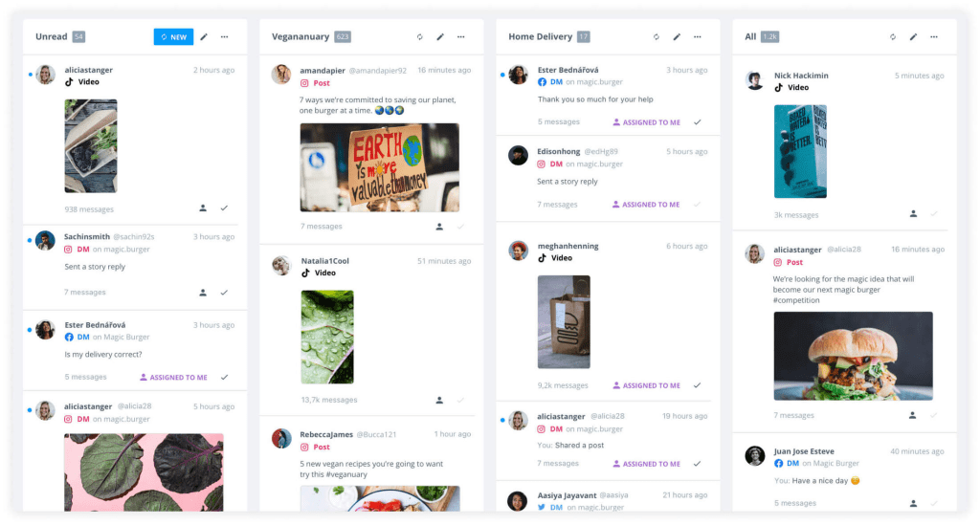
Task: Refresh the All column
Action: coord(893,37)
